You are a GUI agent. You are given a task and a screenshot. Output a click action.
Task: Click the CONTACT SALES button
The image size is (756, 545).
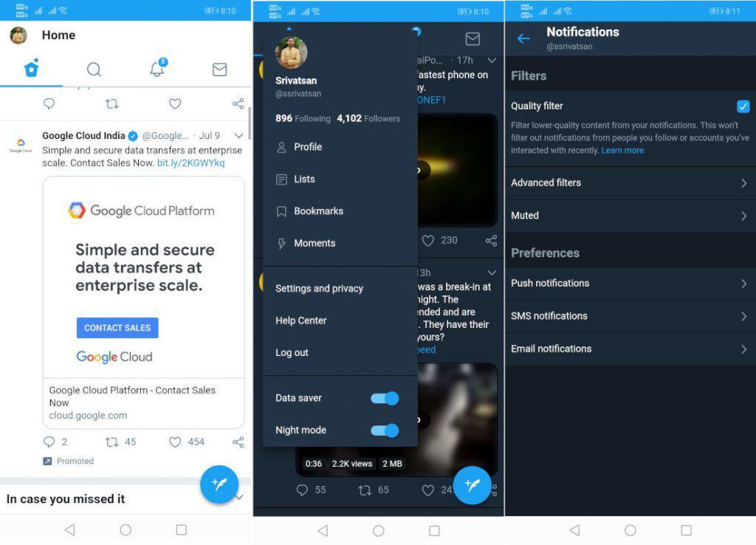[x=117, y=328]
